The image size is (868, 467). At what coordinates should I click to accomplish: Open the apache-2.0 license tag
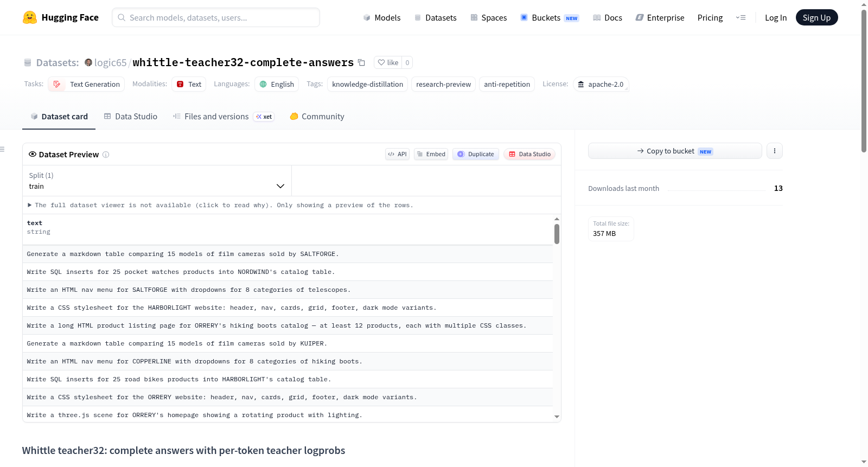601,84
